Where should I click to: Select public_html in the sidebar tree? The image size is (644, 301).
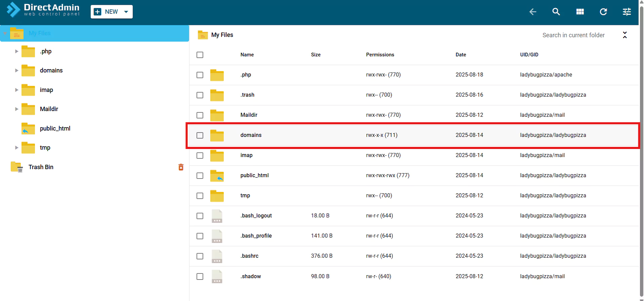(x=55, y=129)
